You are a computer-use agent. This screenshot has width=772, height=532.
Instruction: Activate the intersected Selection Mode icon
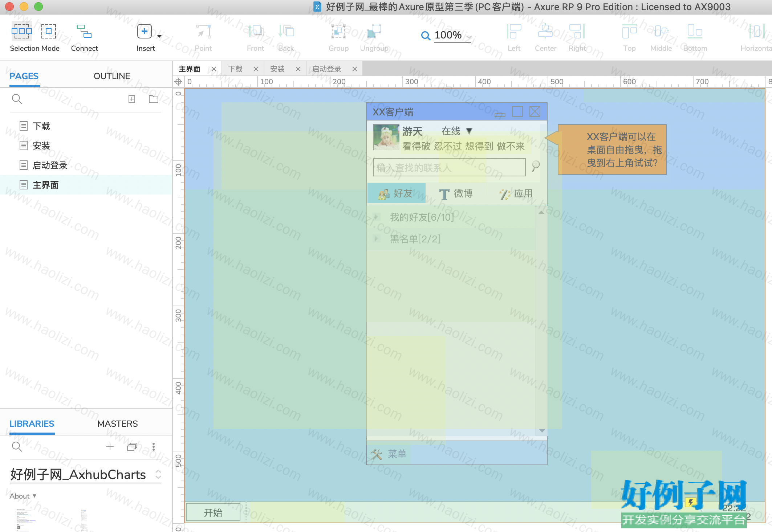21,32
